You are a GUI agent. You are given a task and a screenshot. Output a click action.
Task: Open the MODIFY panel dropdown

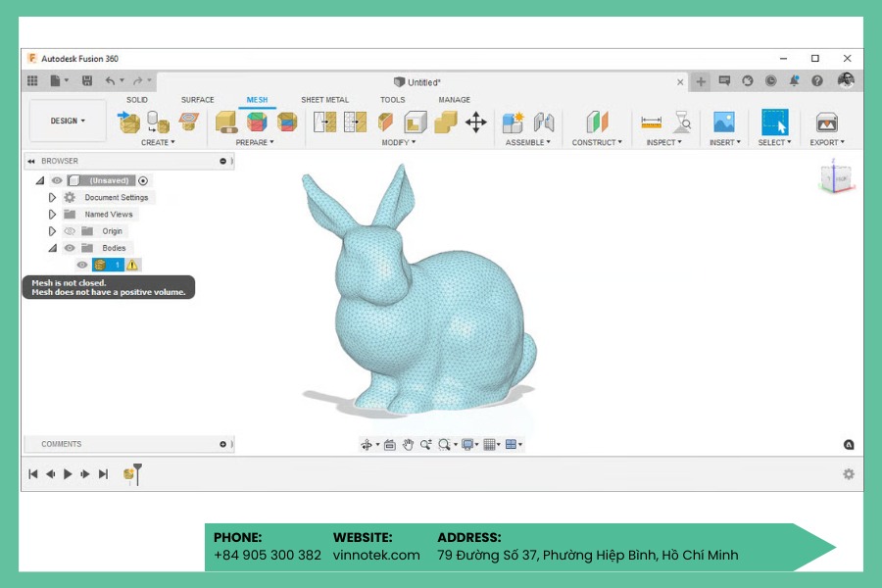pos(399,142)
